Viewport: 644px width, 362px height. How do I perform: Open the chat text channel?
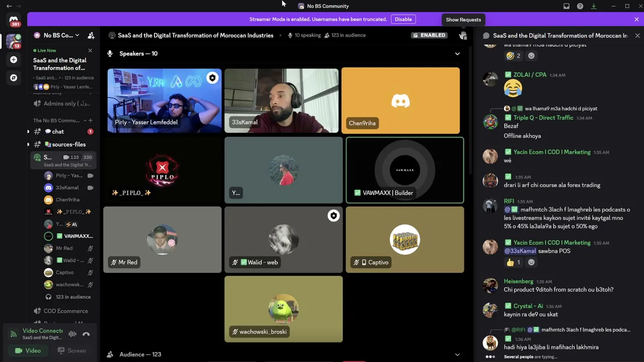pos(63,132)
